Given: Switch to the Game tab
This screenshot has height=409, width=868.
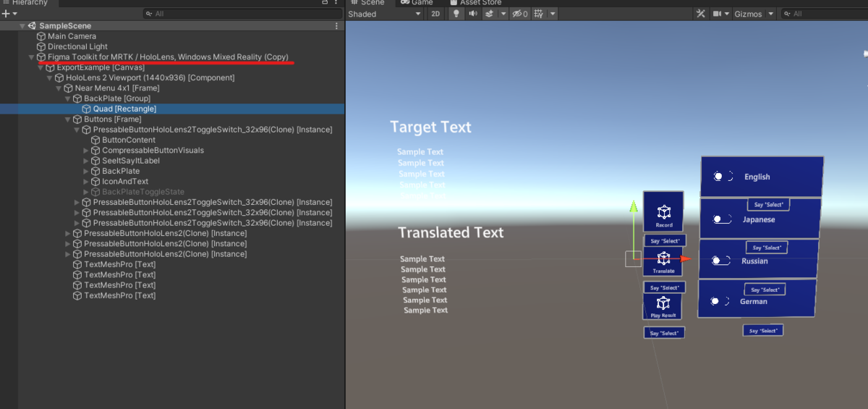Looking at the screenshot, I should point(417,3).
